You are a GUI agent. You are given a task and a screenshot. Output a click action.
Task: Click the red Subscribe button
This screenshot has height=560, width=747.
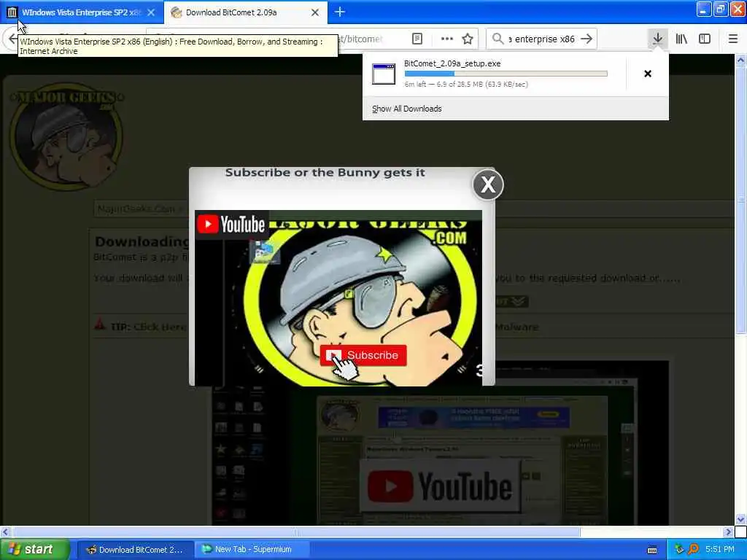click(x=363, y=355)
